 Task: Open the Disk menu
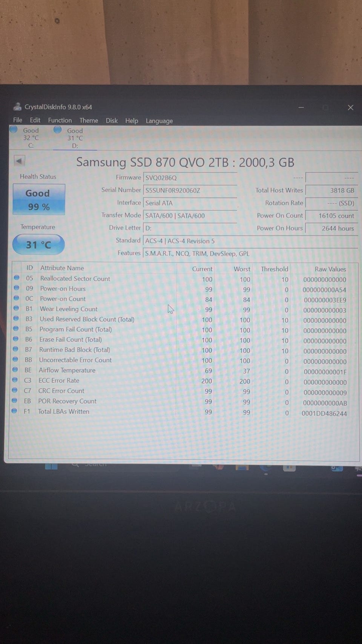tap(112, 120)
